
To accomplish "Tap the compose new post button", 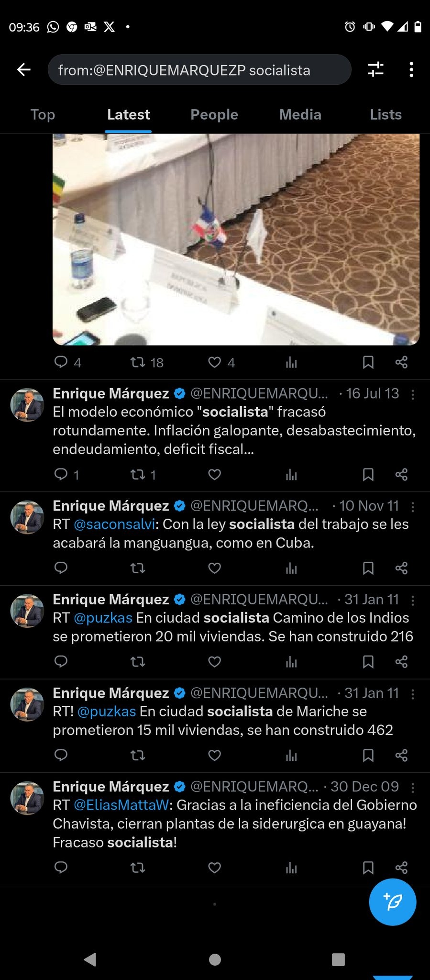I will 392,902.
